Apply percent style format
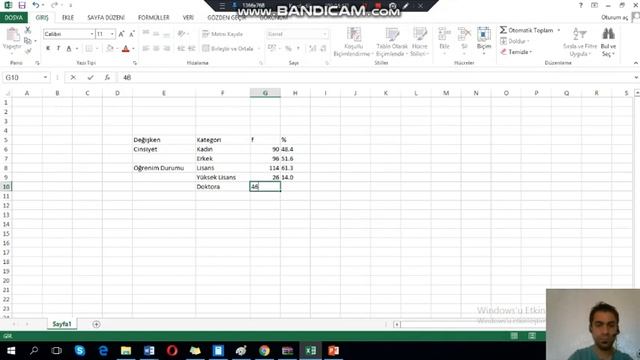The image size is (640, 360). [x=289, y=49]
